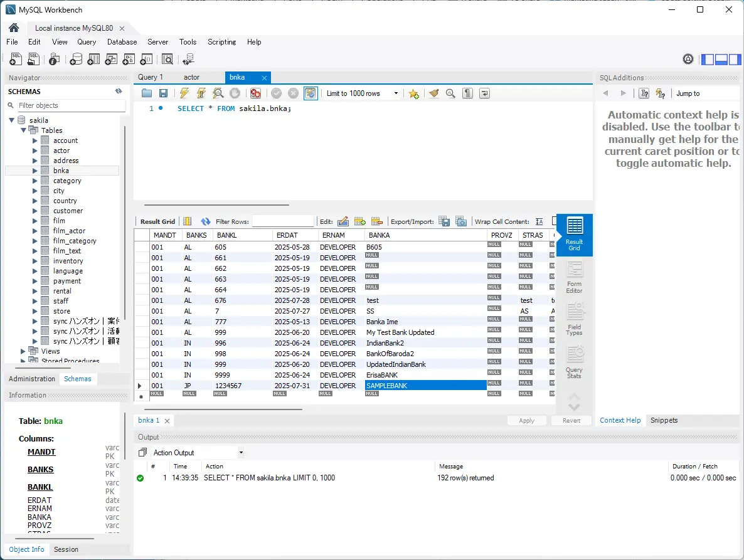Refresh the schemas list in Navigator

[x=119, y=92]
